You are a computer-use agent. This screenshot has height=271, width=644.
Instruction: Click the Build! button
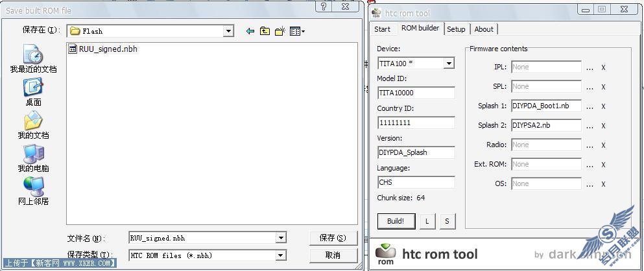[396, 221]
